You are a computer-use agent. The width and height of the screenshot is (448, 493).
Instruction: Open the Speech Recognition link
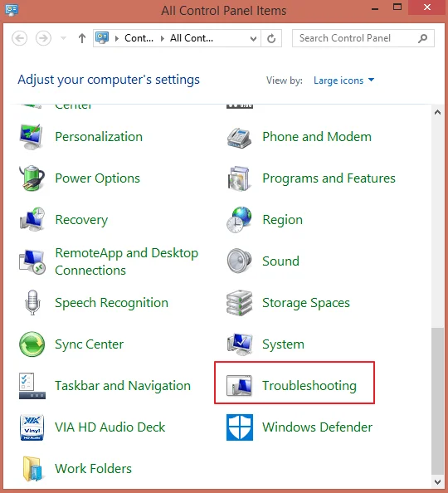pyautogui.click(x=112, y=303)
